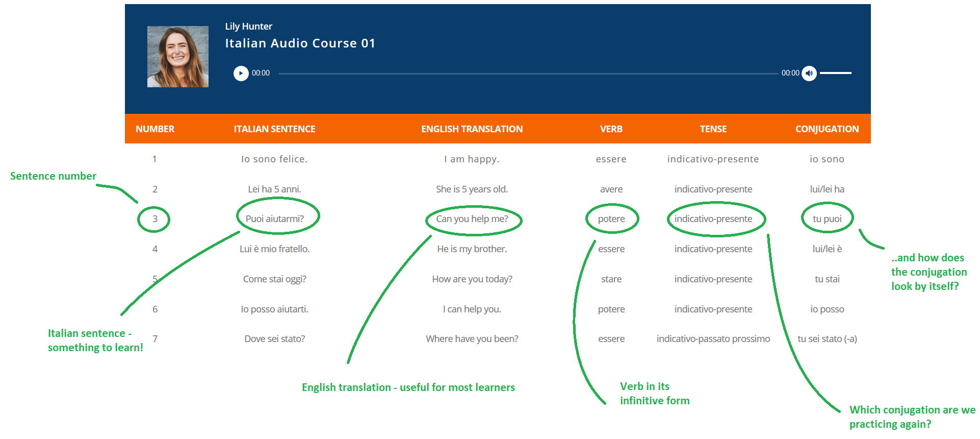Sort by the NUMBER column header

[155, 129]
